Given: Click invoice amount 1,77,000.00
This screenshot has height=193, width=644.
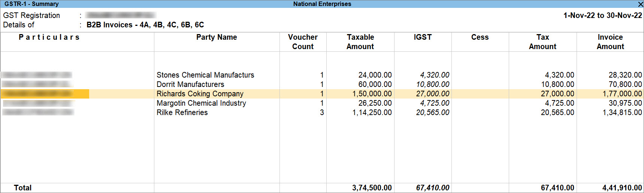Looking at the screenshot, I should click(x=622, y=94).
